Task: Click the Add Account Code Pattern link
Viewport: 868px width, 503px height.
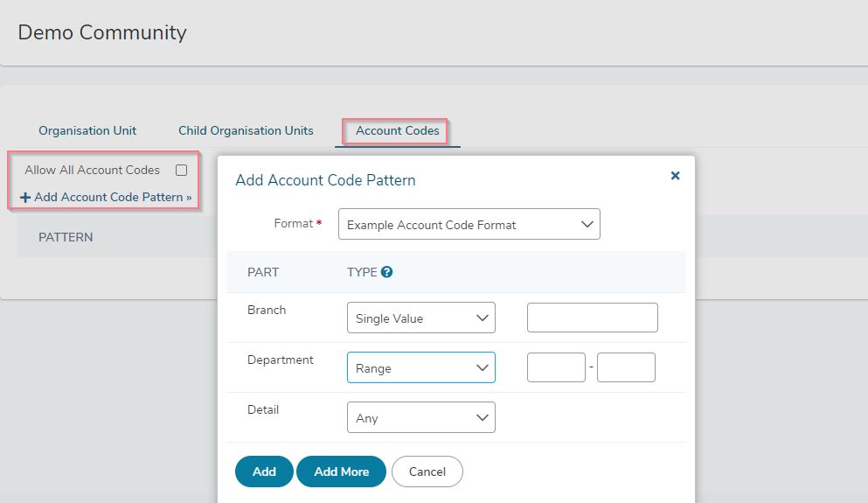Action: pos(106,197)
